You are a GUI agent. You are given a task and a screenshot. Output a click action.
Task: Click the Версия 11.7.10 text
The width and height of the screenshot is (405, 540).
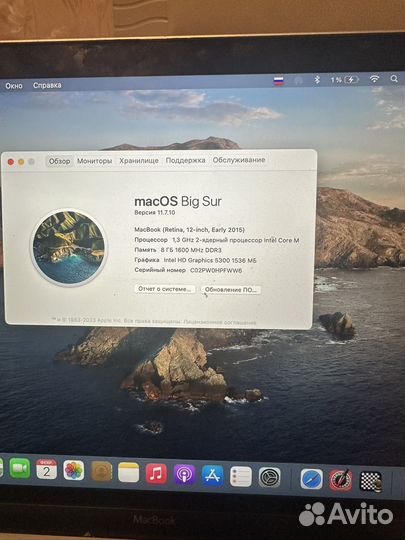coord(155,212)
